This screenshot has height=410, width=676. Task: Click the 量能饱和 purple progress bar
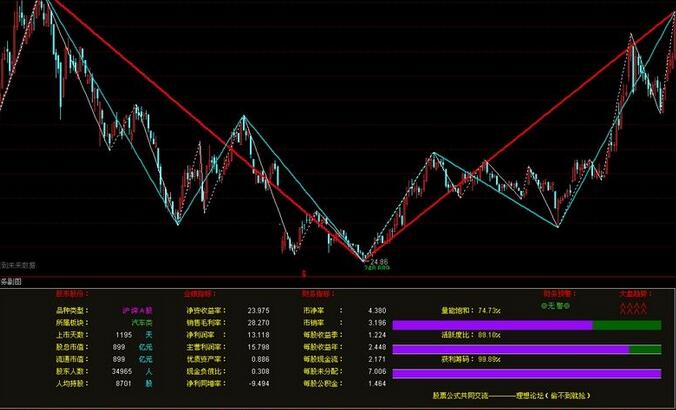click(493, 325)
